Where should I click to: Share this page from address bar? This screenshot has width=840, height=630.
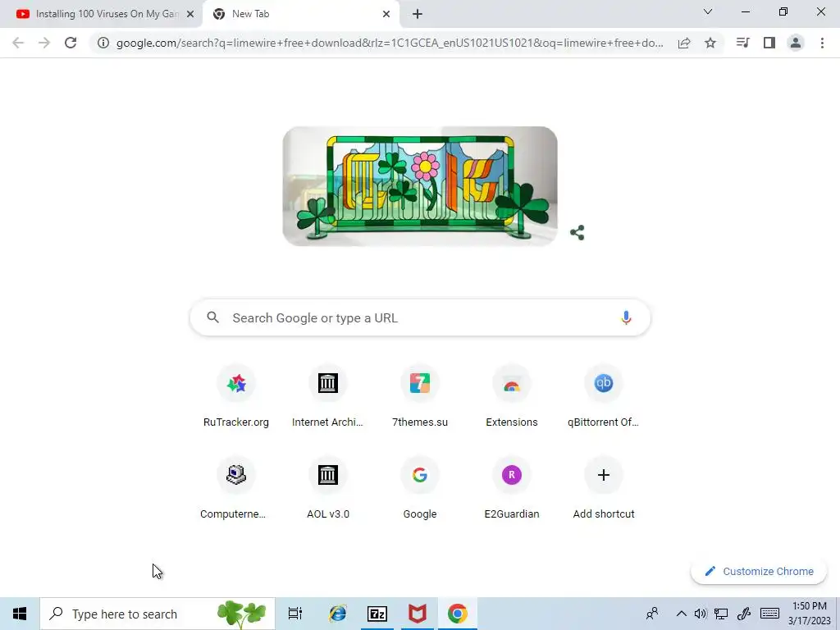click(684, 43)
